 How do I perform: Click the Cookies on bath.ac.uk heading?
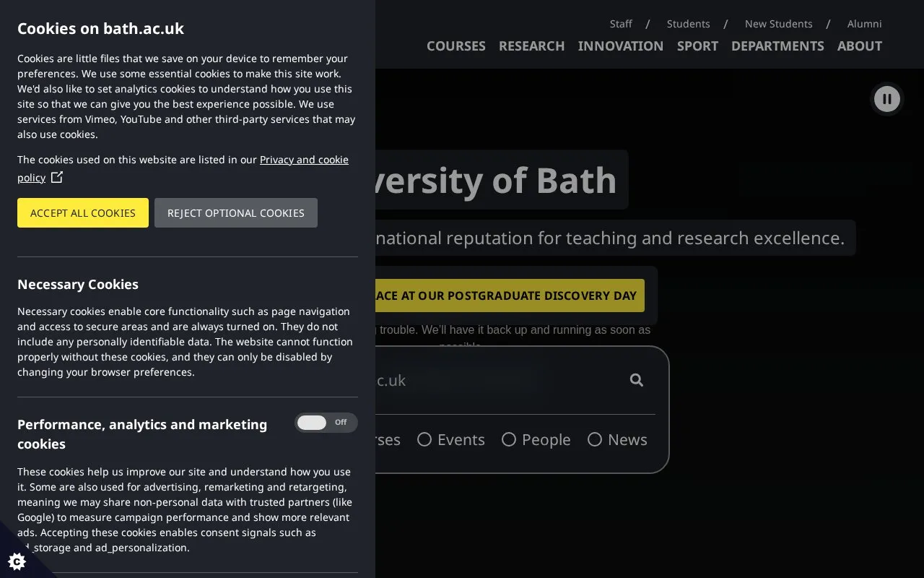[100, 29]
